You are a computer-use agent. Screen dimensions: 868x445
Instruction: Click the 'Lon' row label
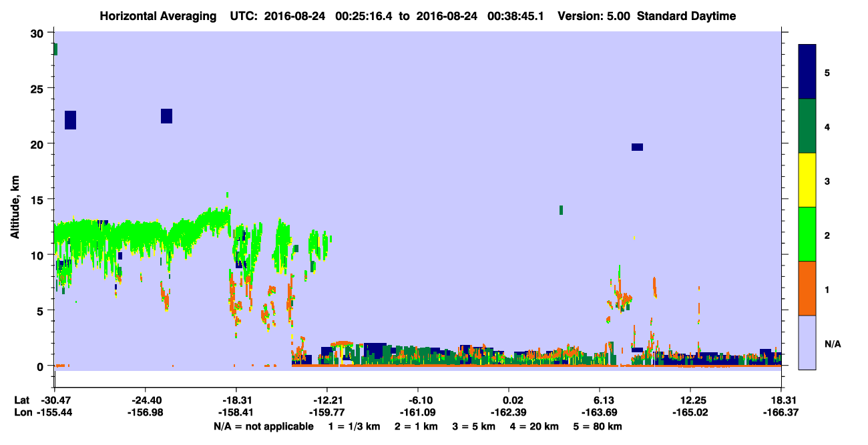pyautogui.click(x=22, y=412)
